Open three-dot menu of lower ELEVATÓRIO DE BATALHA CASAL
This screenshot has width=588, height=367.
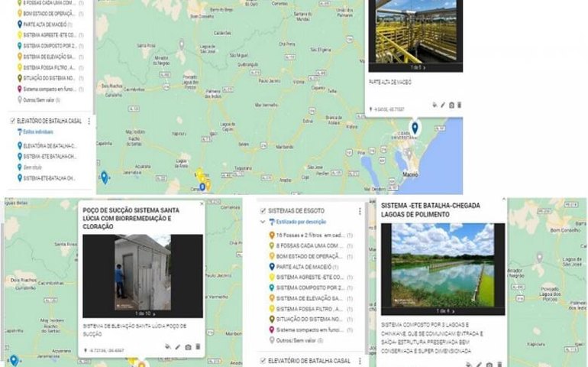tap(360, 361)
